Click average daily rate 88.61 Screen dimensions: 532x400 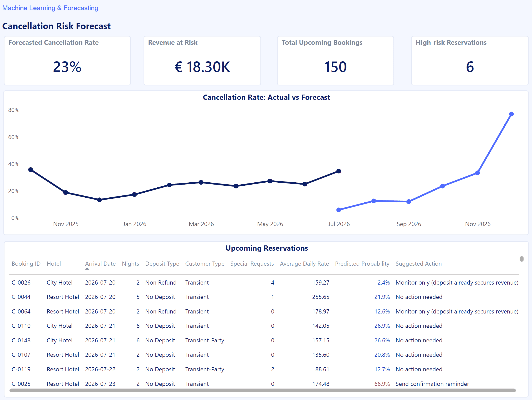(322, 369)
